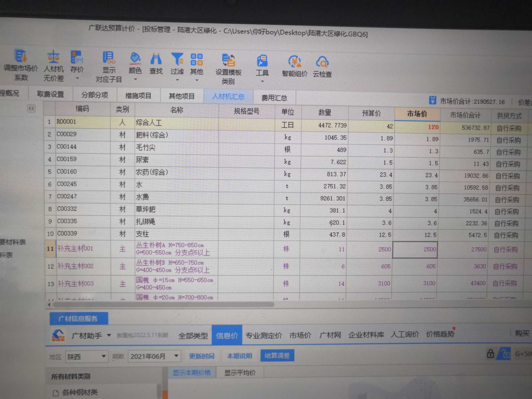Viewport: 532px width, 399px height.
Task: Click the padlock icon near 结算调差
Action: click(x=490, y=354)
